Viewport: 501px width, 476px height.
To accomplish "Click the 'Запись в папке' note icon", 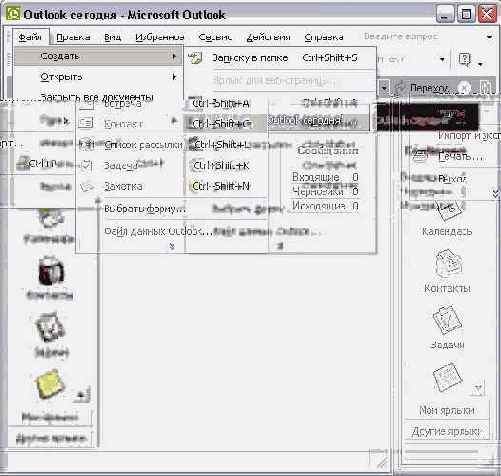I will click(x=195, y=58).
